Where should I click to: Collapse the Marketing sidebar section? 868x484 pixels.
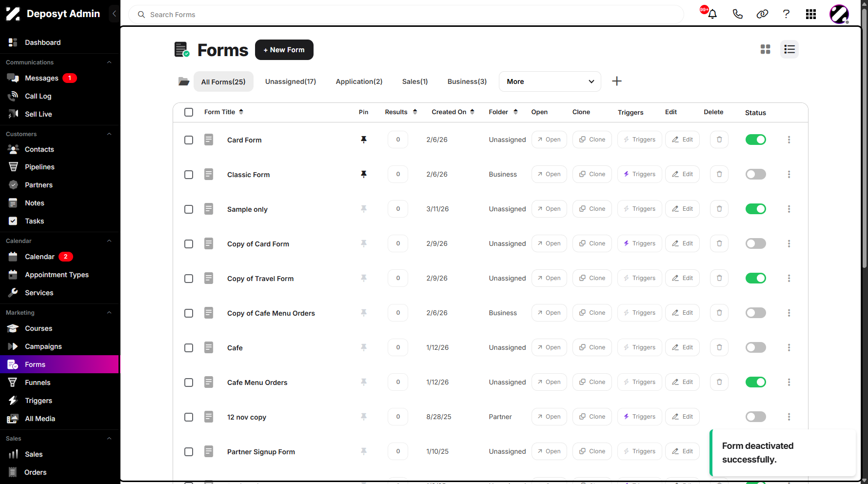(x=109, y=313)
